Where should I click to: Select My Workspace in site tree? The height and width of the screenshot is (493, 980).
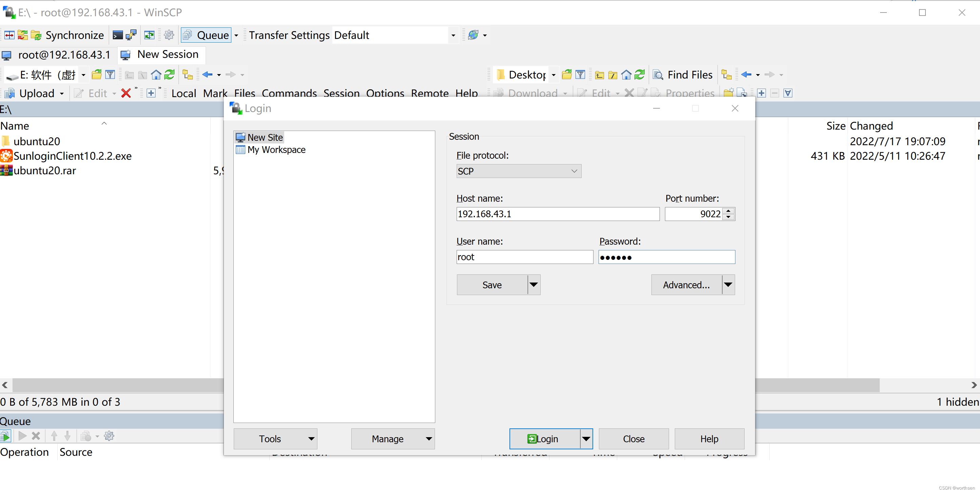(x=276, y=150)
